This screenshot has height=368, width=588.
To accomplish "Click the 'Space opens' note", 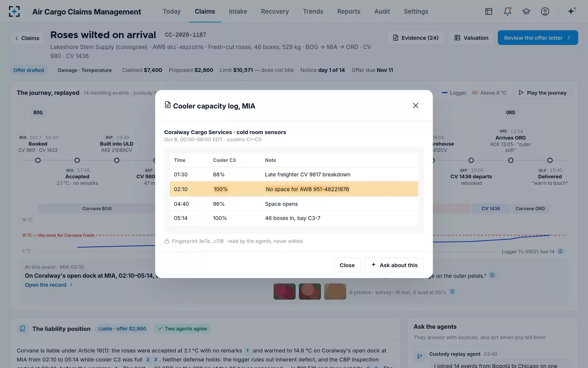I will coord(281,204).
